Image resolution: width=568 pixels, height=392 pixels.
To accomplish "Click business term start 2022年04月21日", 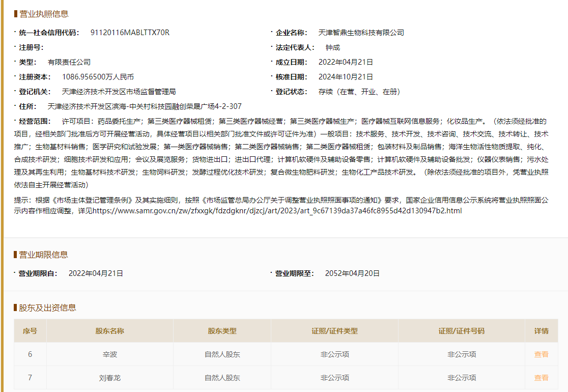I will click(96, 273).
